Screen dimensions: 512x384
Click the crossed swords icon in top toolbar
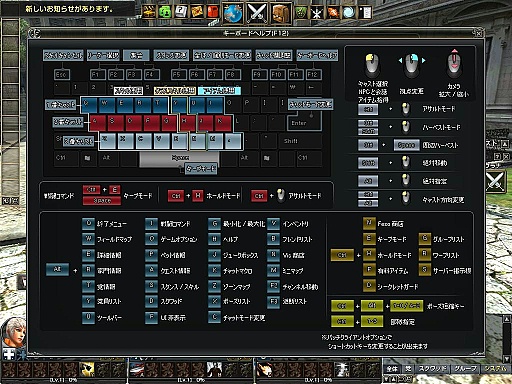[256, 13]
